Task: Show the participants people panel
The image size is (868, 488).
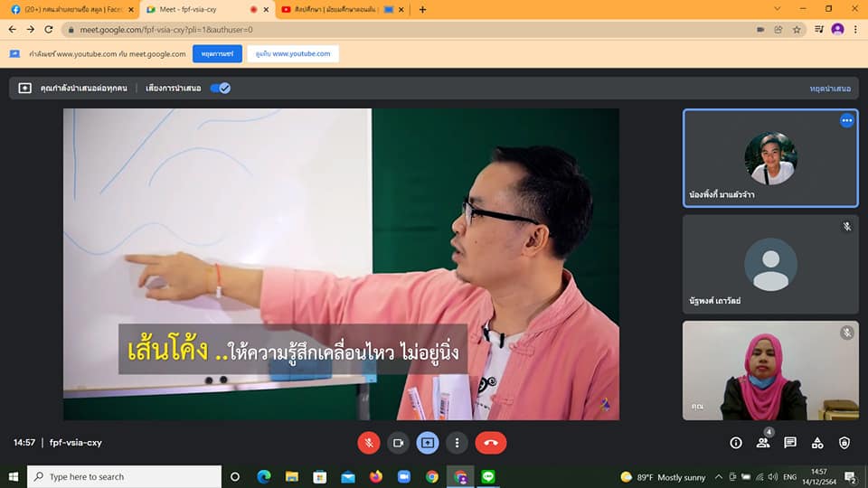Action: click(x=763, y=443)
